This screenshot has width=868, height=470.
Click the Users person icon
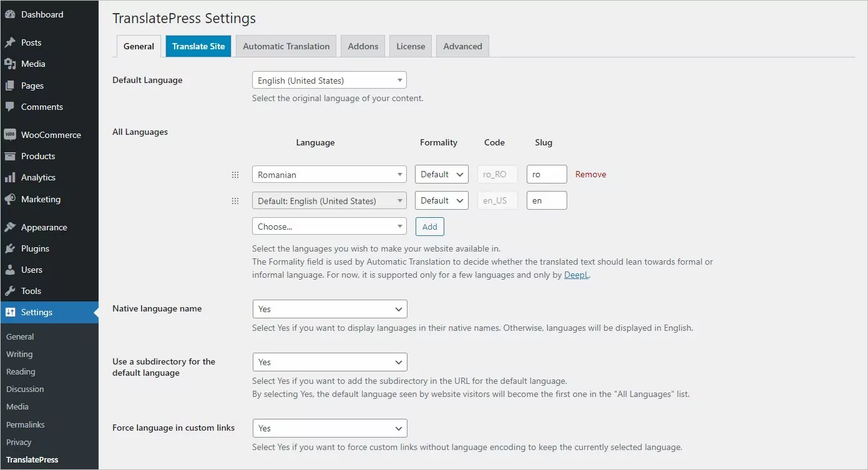(10, 270)
